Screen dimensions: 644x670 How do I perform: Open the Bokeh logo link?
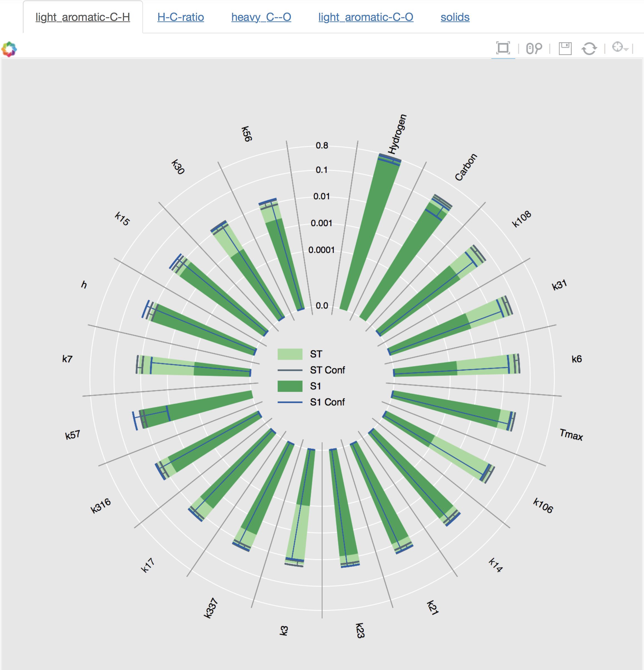point(9,49)
